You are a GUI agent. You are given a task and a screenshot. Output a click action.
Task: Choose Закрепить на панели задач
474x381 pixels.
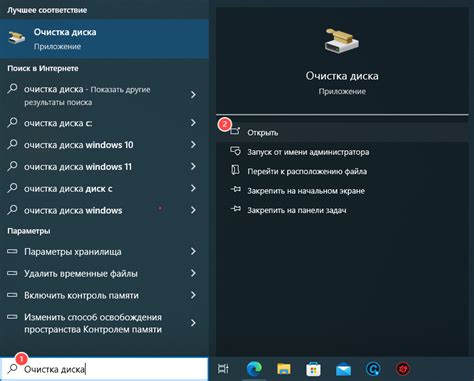point(342,210)
